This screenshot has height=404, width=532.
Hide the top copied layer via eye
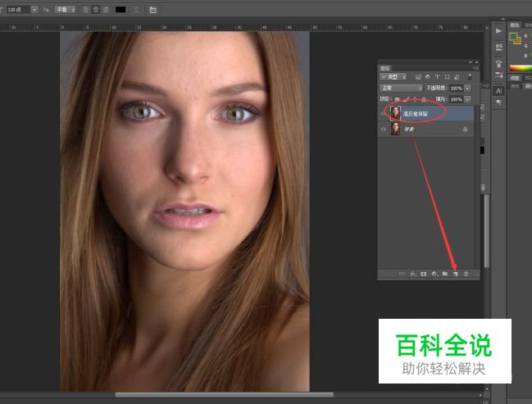384,112
